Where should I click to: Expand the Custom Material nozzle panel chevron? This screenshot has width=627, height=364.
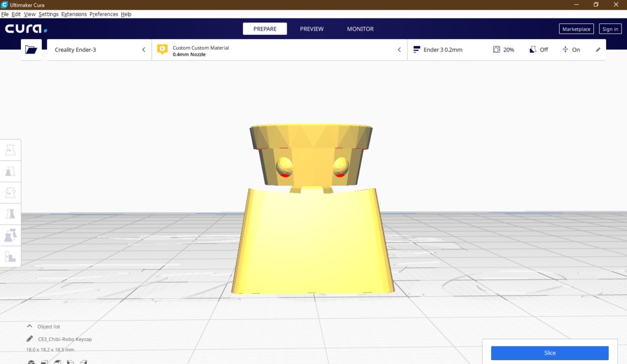click(399, 50)
